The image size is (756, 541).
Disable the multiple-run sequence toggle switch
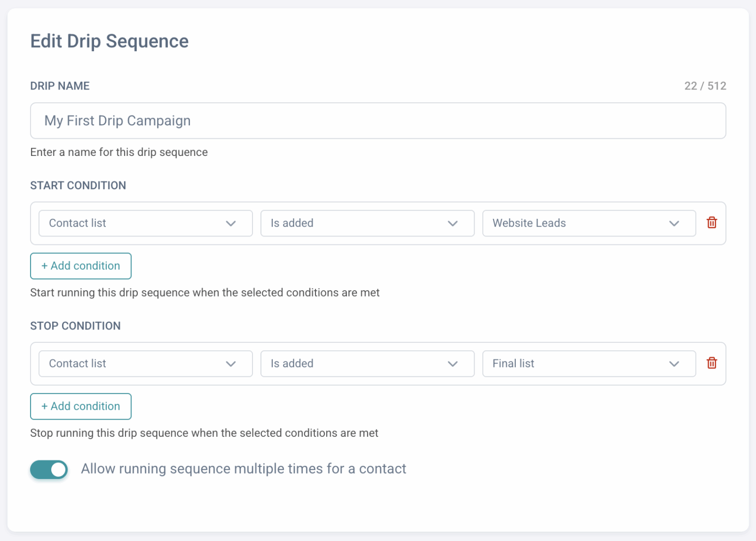(x=49, y=469)
